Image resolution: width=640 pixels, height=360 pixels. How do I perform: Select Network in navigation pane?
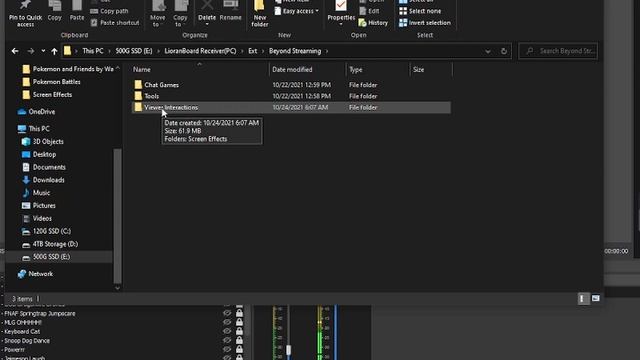tap(36, 274)
